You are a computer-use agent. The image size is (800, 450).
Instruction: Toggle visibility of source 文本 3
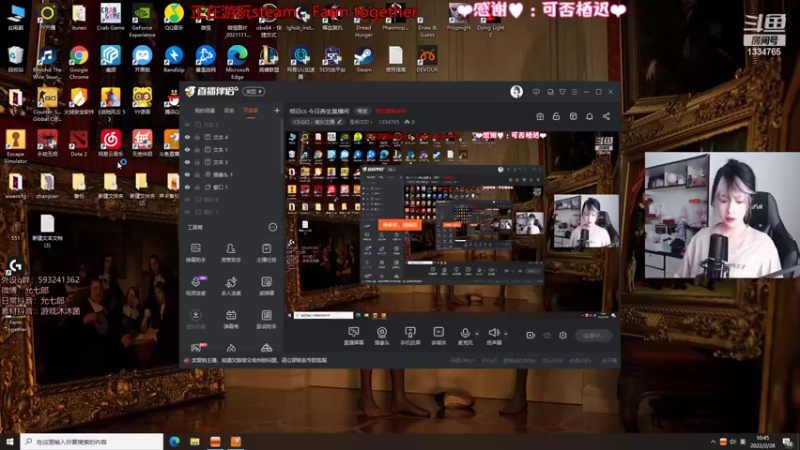[x=187, y=162]
